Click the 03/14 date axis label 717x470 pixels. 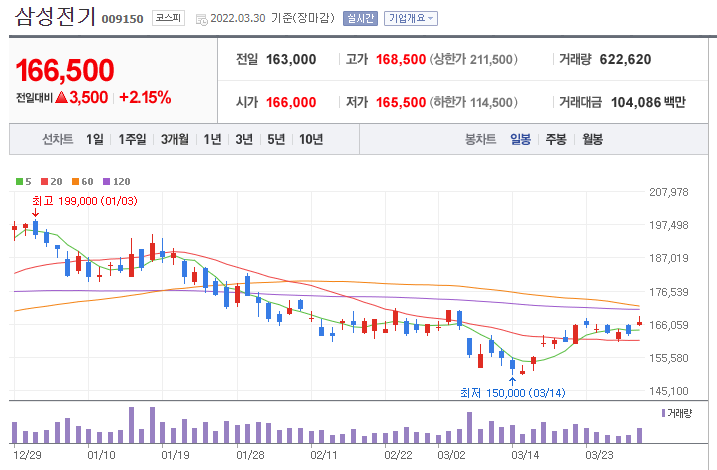tap(525, 455)
